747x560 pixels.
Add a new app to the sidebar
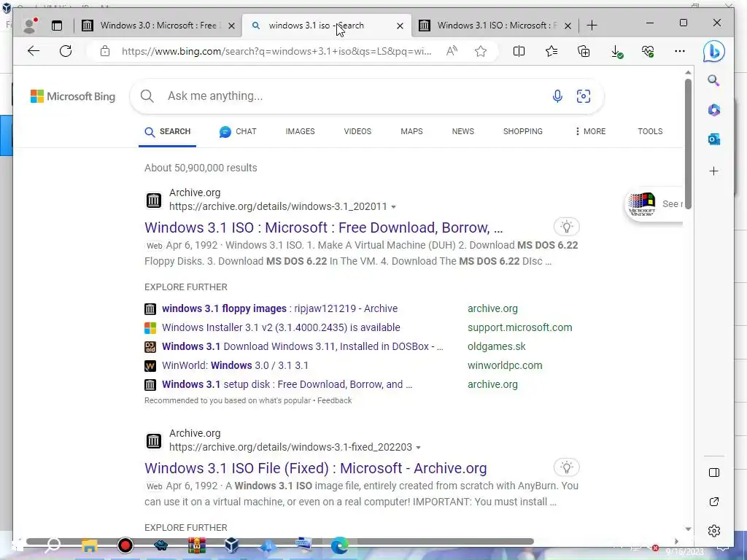click(x=713, y=171)
